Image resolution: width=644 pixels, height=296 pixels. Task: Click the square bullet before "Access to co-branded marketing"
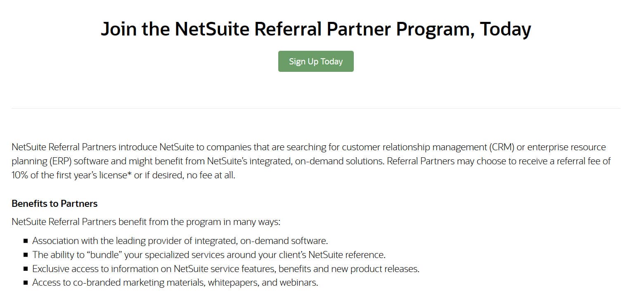coord(26,283)
